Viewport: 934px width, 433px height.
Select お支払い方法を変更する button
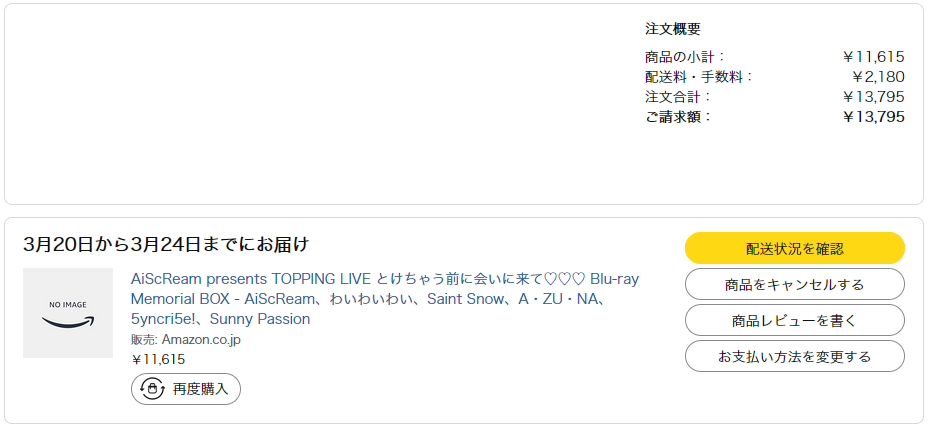(x=794, y=356)
